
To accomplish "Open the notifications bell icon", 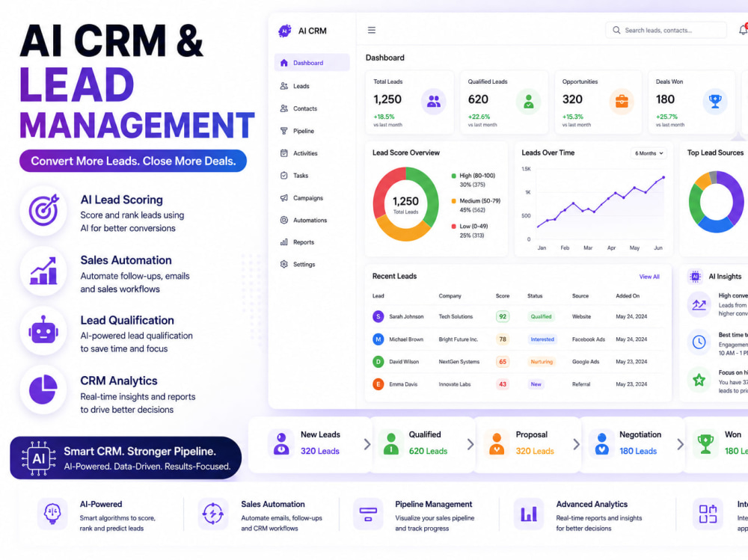I will coord(743,30).
